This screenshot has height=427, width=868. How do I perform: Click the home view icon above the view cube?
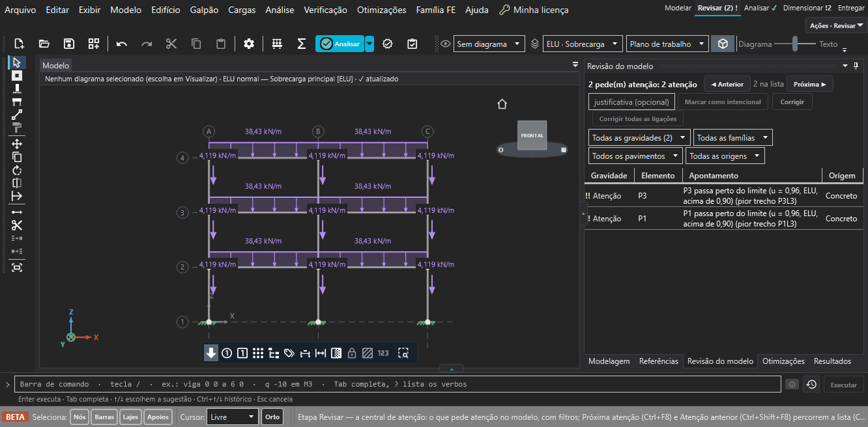click(502, 104)
